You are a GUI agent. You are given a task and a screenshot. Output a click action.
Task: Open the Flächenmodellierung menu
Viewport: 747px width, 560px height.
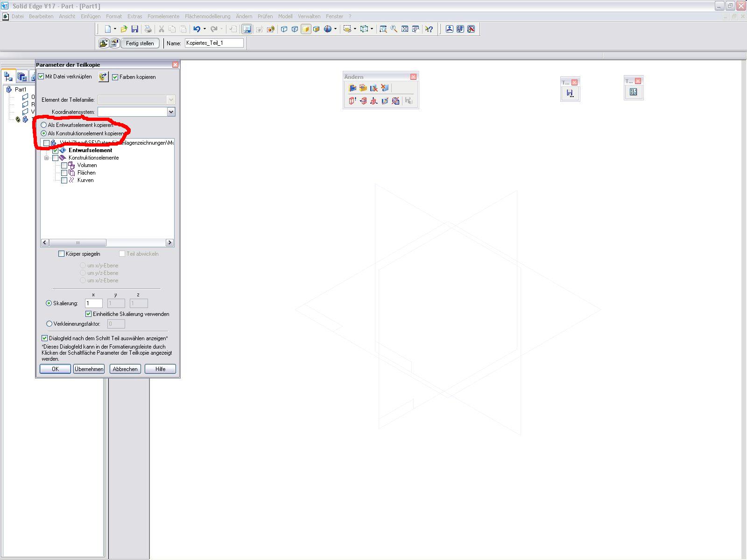[207, 16]
